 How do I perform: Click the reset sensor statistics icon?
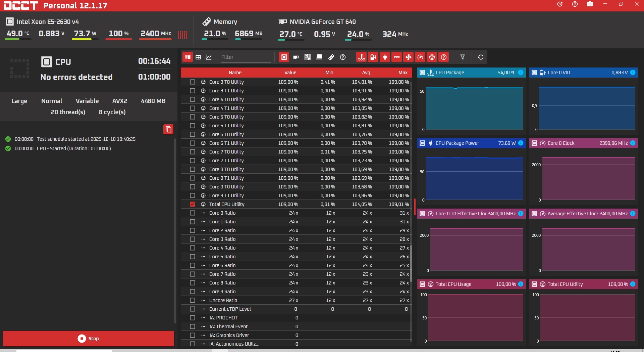[481, 57]
